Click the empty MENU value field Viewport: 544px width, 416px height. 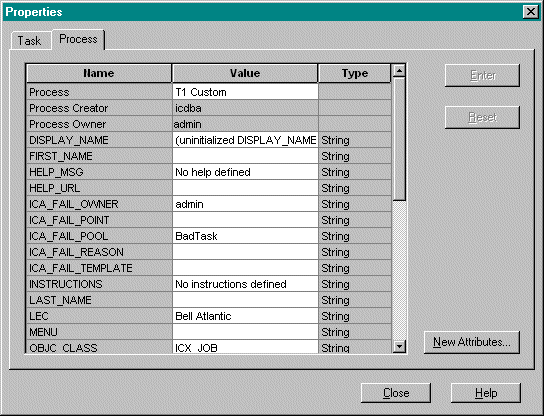click(245, 332)
